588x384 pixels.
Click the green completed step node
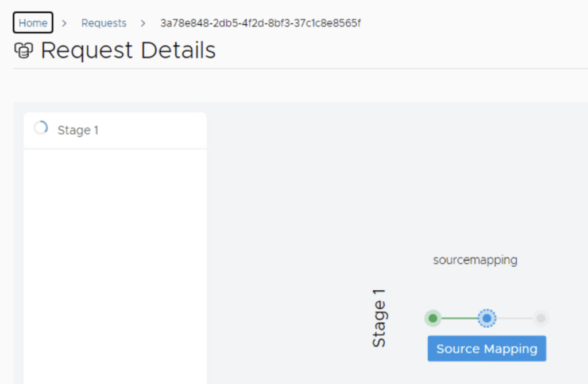coord(433,318)
